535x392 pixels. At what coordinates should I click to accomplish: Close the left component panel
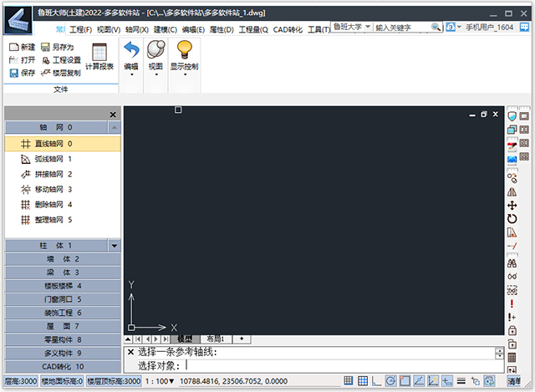[113, 115]
